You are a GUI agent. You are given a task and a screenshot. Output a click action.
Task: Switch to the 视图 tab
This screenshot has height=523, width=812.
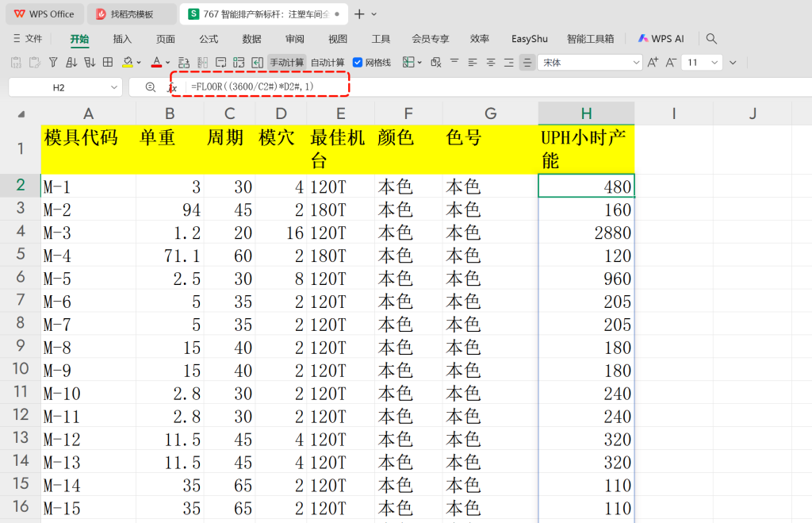338,39
